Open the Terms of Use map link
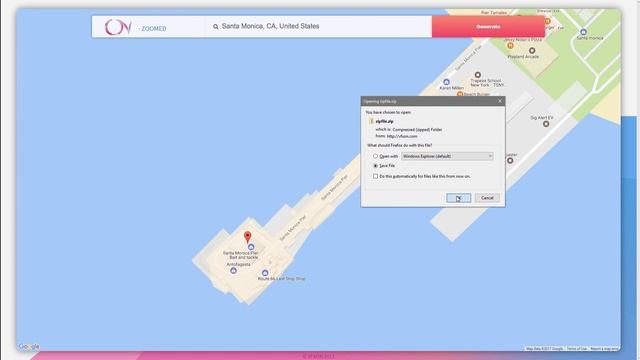This screenshot has width=640, height=360. coord(577,349)
